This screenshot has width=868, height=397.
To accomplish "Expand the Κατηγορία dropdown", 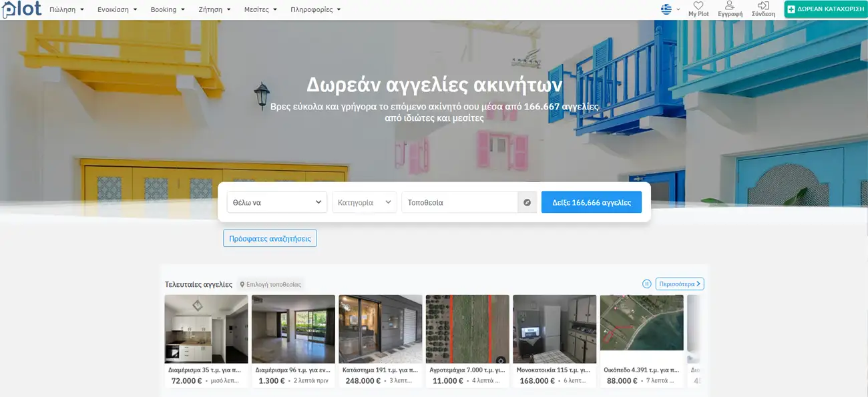I will click(364, 202).
